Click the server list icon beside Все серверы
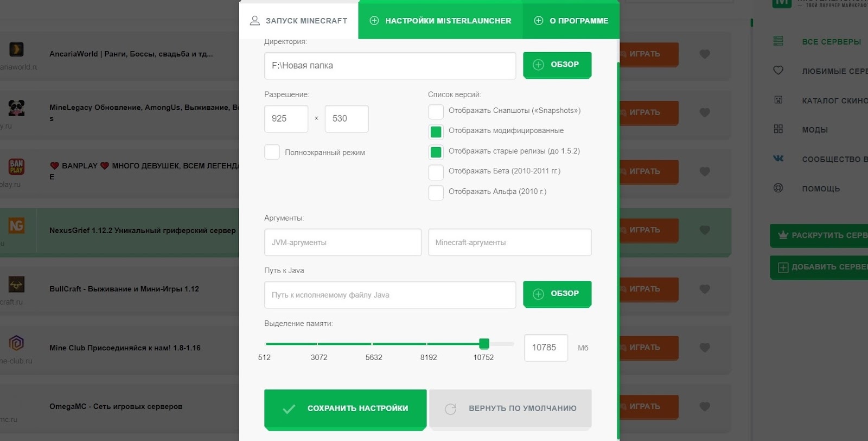Viewport: 868px width, 441px height. coord(778,41)
